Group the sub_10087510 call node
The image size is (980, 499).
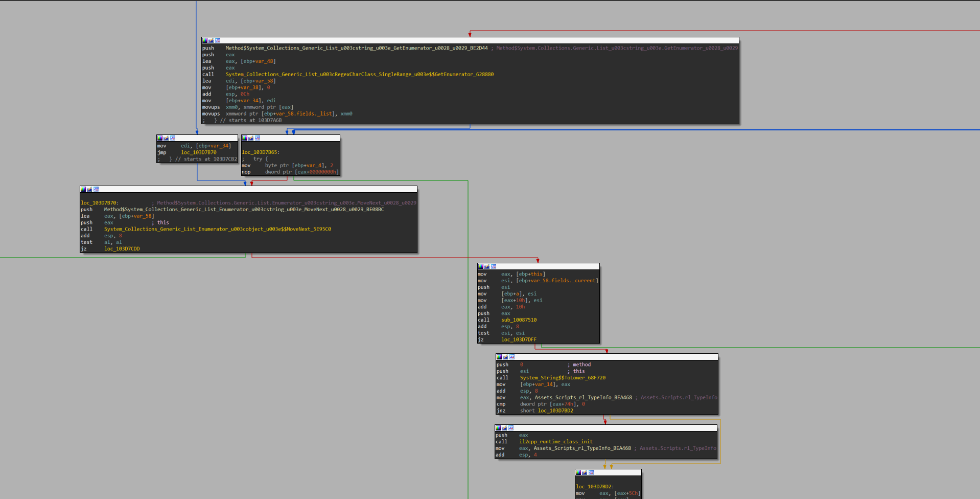coord(494,266)
